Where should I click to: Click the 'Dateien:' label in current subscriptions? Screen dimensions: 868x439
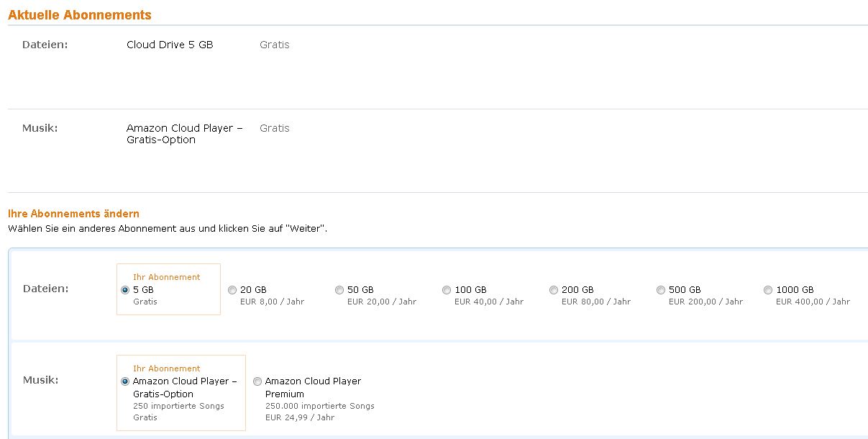tap(45, 45)
